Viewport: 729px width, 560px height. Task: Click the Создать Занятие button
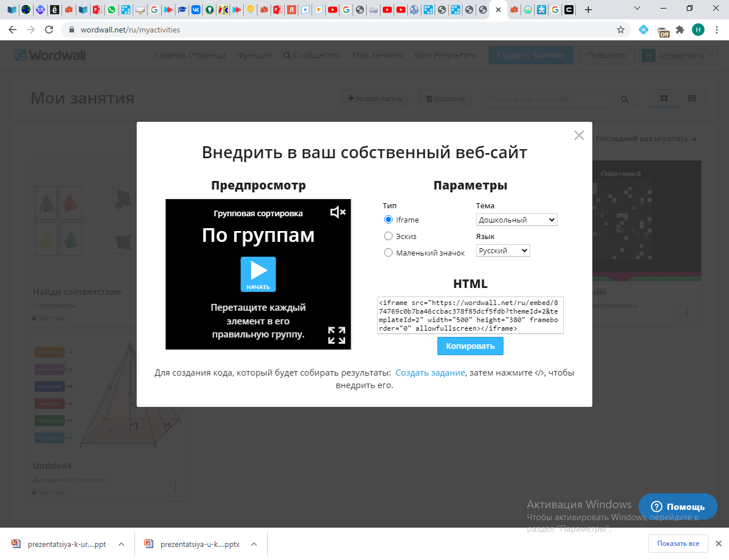pyautogui.click(x=531, y=55)
